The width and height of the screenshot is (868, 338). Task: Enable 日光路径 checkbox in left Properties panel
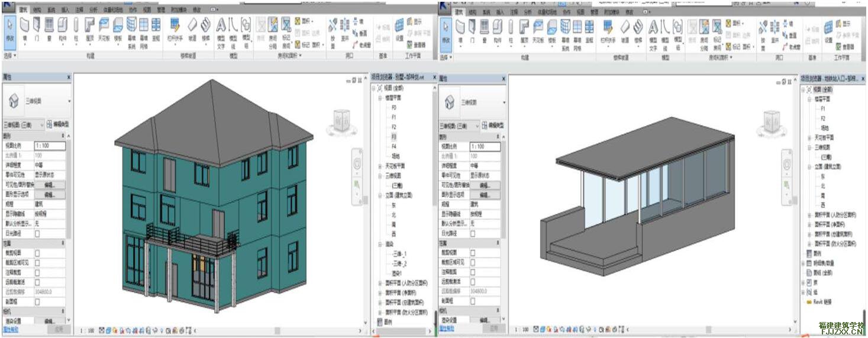[38, 233]
